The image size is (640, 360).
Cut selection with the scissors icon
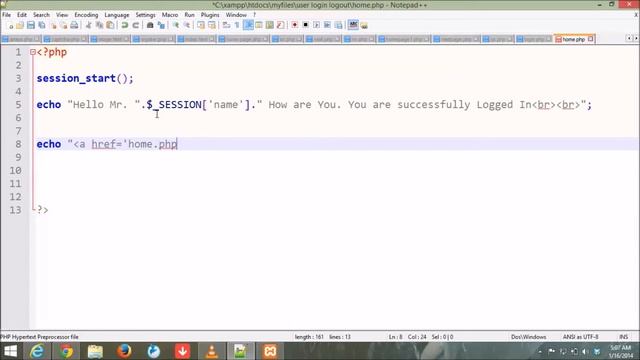(89, 25)
